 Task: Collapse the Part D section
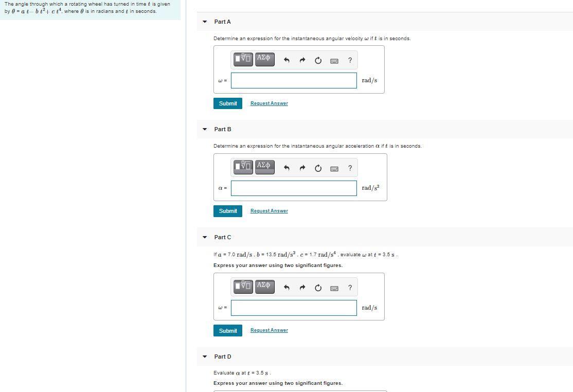coord(205,357)
